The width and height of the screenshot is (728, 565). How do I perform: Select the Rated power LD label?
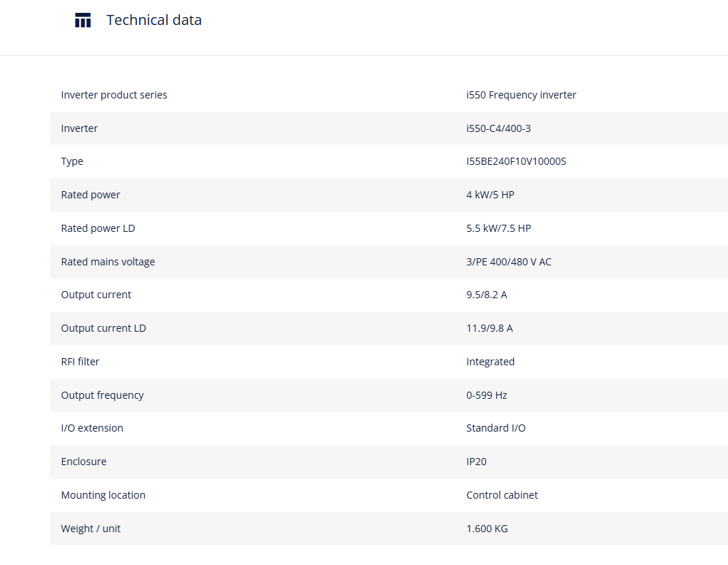click(x=98, y=228)
